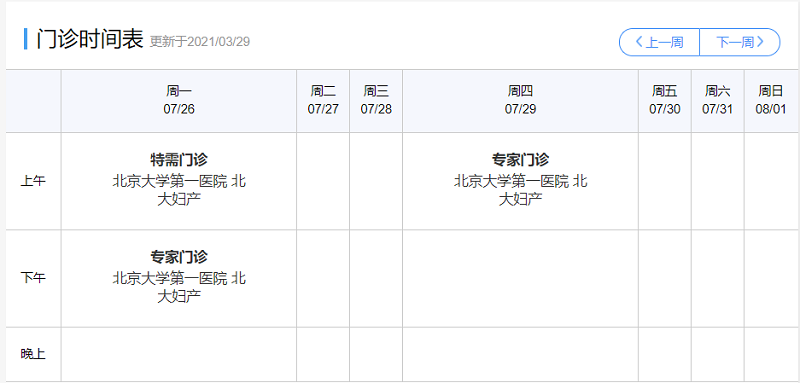Select Monday afternoon 专家门诊 appointment slot
Viewport: 800px width, 383px height.
click(x=179, y=278)
